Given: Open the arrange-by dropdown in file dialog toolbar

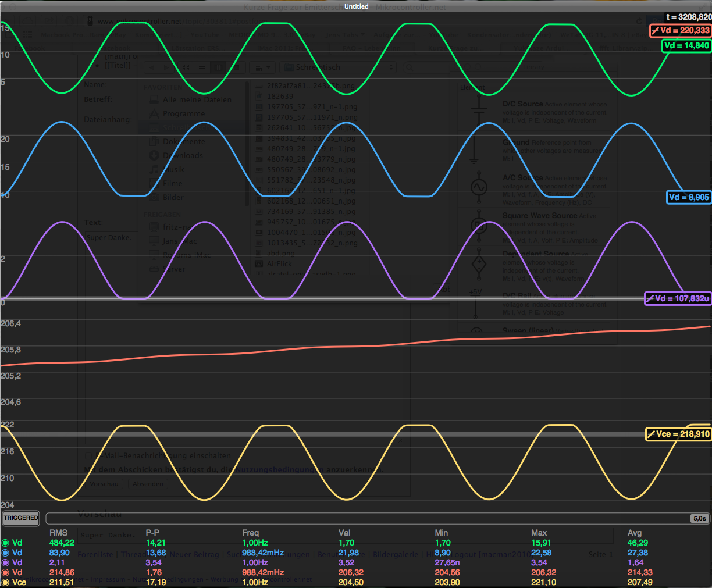Looking at the screenshot, I should tap(263, 67).
